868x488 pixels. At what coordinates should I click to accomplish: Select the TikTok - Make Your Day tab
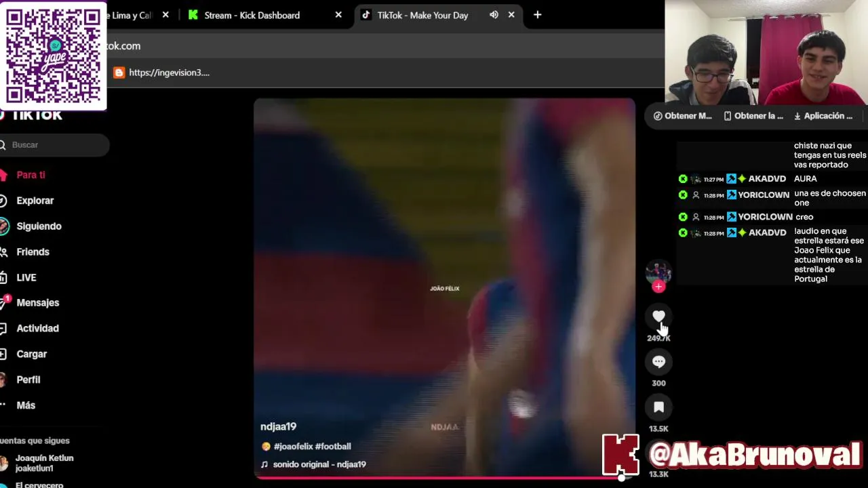[422, 15]
